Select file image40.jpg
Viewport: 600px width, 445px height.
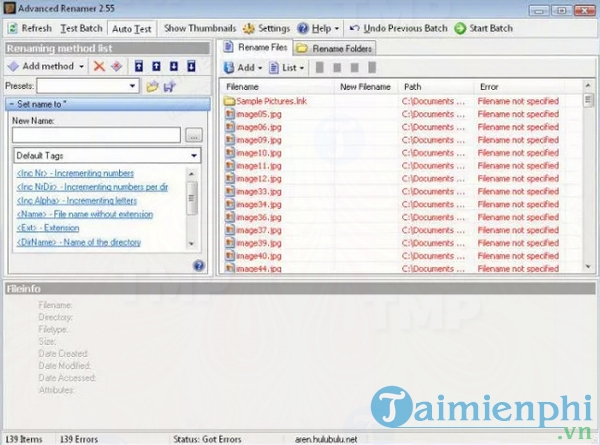tap(401, 256)
